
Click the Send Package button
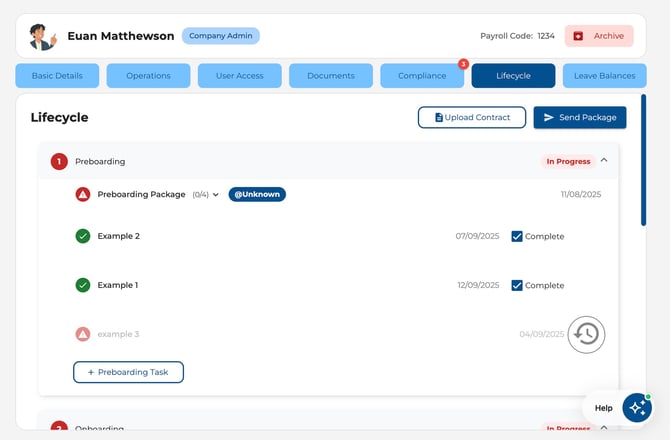pos(580,117)
